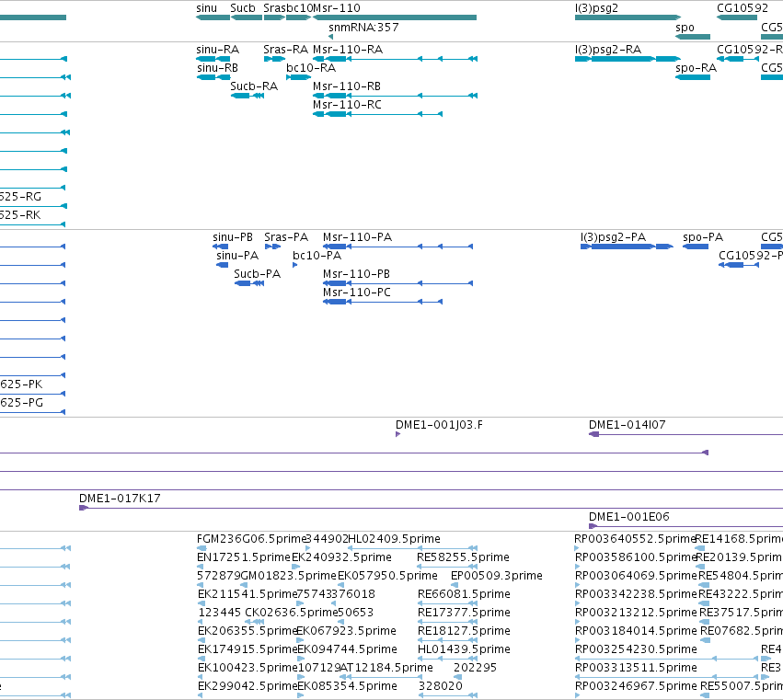Click the 625-PK protein label

tap(21, 384)
